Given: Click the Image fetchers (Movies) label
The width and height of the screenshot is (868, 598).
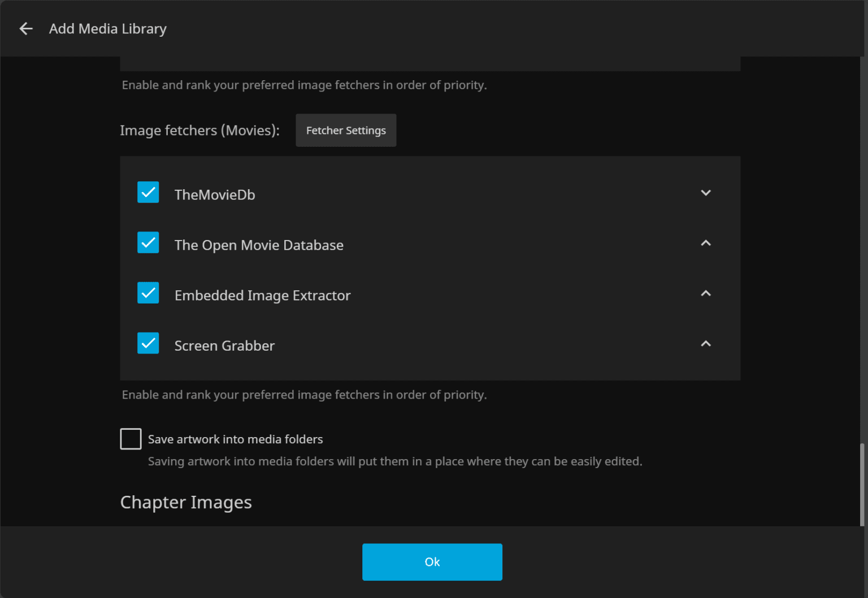Looking at the screenshot, I should coord(199,130).
